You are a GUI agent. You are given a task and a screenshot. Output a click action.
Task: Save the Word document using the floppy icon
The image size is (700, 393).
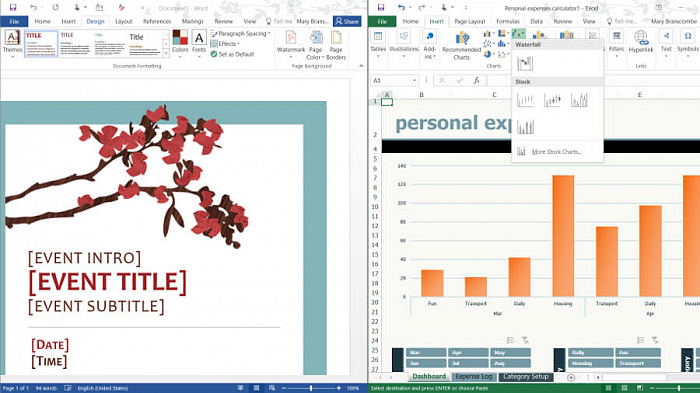[x=12, y=7]
